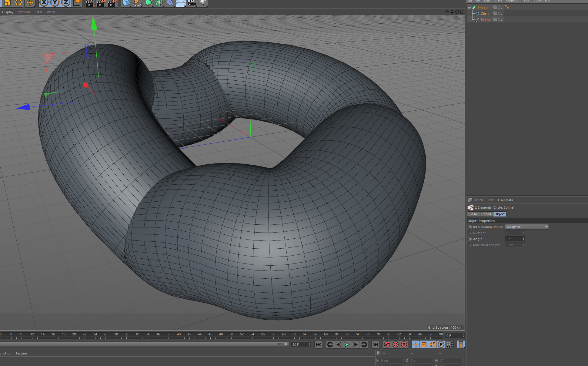Toggle Sweep visibility dots
The height and width of the screenshot is (366, 588).
tap(499, 8)
